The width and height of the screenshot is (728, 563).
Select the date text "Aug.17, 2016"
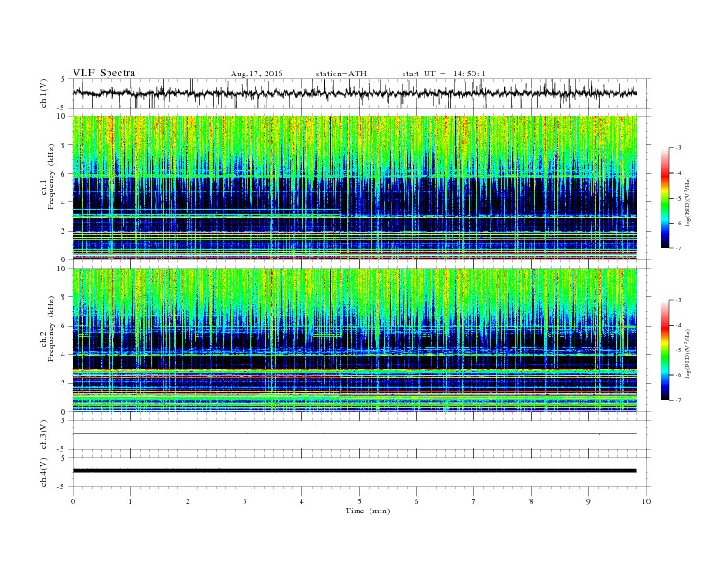(x=256, y=74)
